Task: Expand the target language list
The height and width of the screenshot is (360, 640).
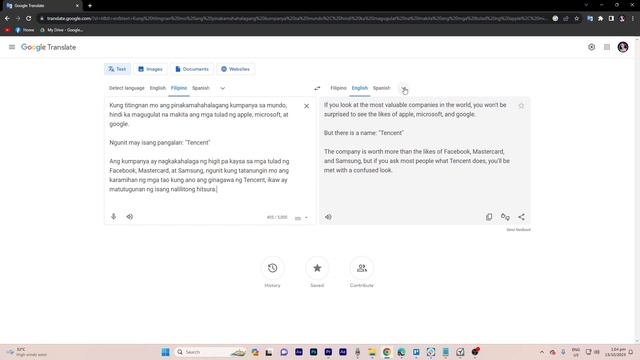Action: click(x=403, y=88)
